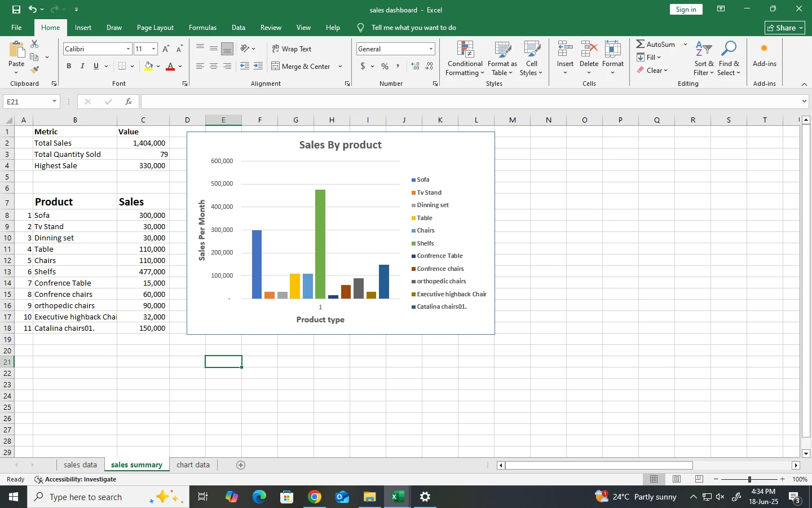Click the Share button

pyautogui.click(x=785, y=28)
